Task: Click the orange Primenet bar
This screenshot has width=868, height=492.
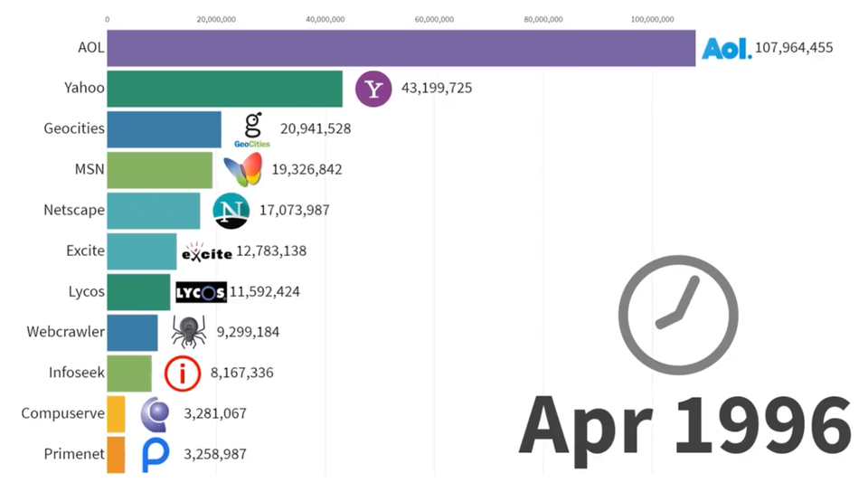Action: [116, 454]
